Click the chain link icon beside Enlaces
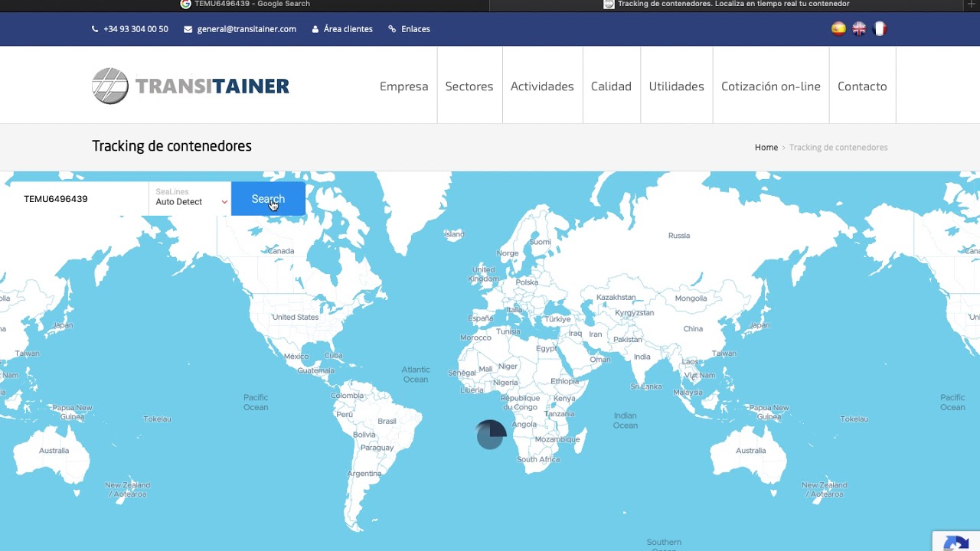This screenshot has height=551, width=980. pos(392,29)
